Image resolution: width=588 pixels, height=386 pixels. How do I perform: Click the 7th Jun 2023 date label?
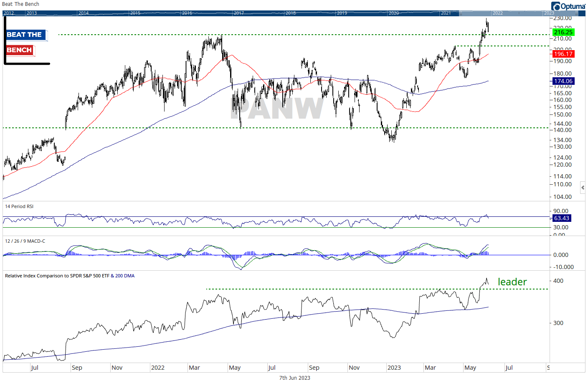[x=295, y=378]
